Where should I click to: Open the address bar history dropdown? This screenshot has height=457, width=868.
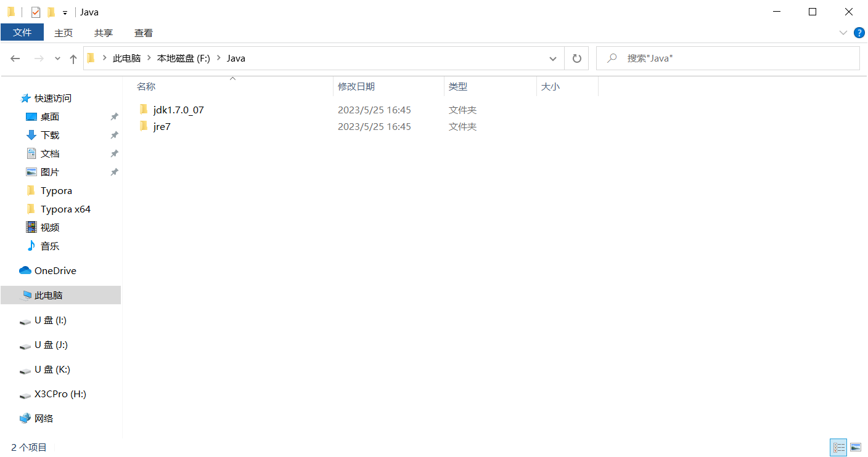pyautogui.click(x=553, y=59)
